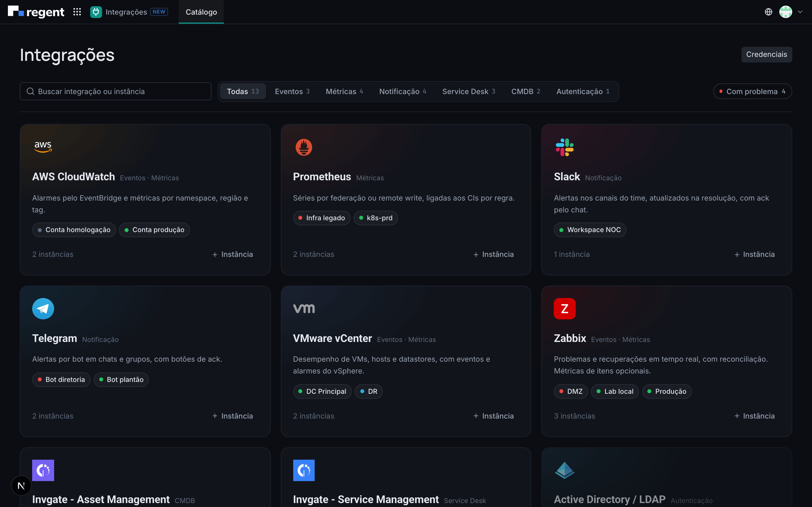812x507 pixels.
Task: Add instance to Prometheus card
Action: tap(493, 255)
